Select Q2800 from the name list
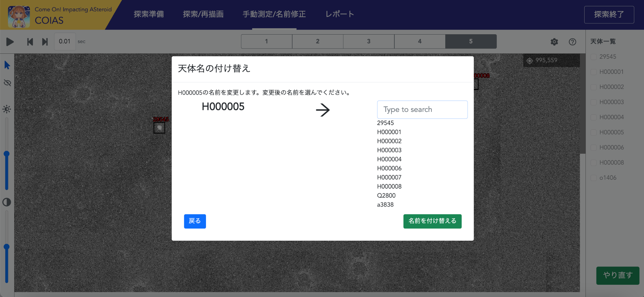 tap(386, 195)
